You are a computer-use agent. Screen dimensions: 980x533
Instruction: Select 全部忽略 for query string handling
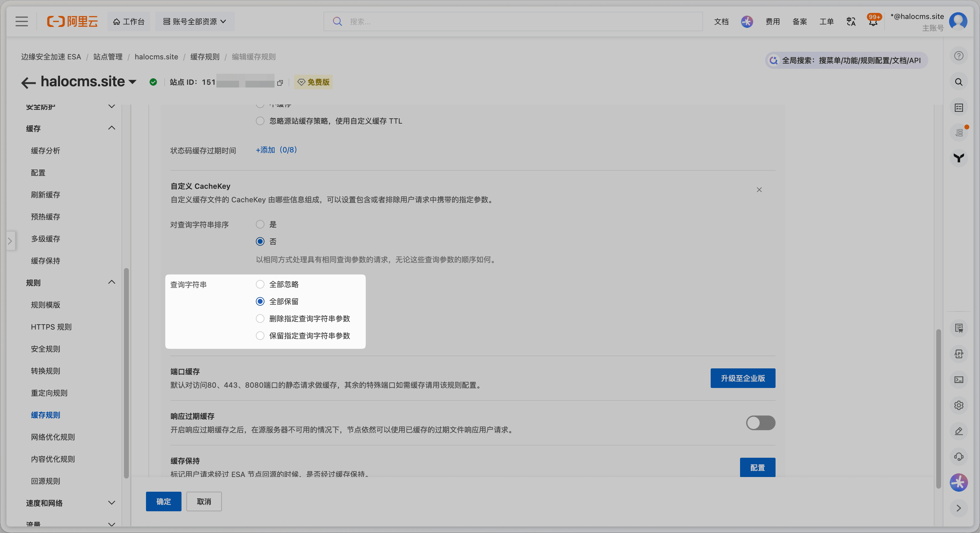click(260, 284)
